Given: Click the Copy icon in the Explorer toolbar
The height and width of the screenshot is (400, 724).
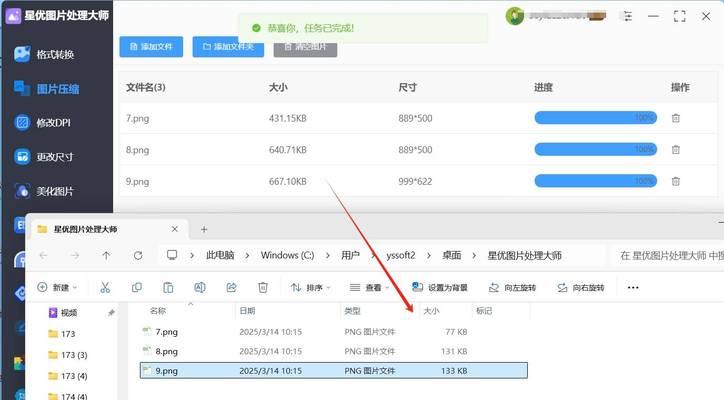Looking at the screenshot, I should pyautogui.click(x=137, y=287).
